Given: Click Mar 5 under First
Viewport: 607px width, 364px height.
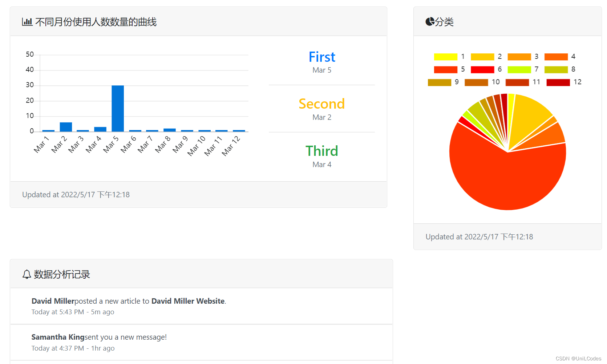Looking at the screenshot, I should click(322, 70).
